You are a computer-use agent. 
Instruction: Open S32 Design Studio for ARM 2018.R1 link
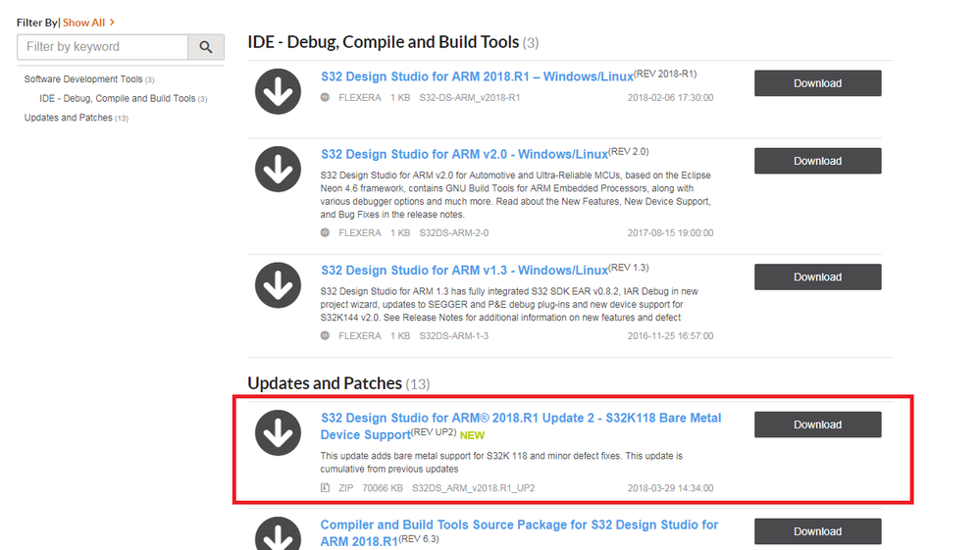point(477,76)
